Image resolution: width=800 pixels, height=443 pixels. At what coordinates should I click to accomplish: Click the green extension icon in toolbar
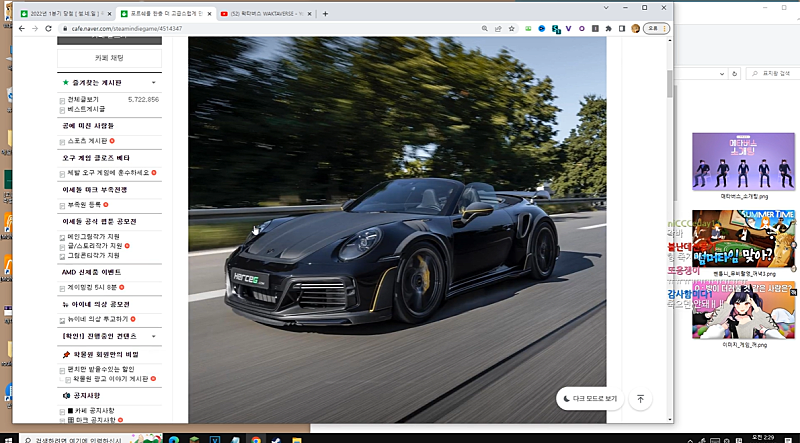point(528,29)
